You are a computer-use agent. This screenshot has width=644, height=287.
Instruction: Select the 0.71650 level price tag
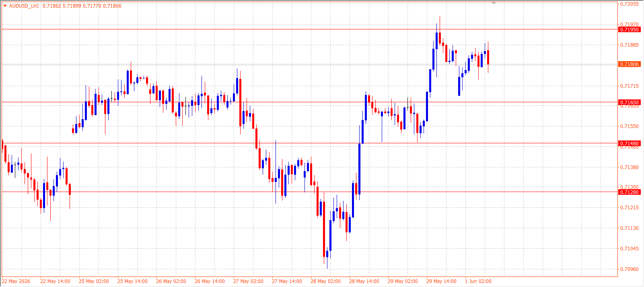(x=629, y=103)
